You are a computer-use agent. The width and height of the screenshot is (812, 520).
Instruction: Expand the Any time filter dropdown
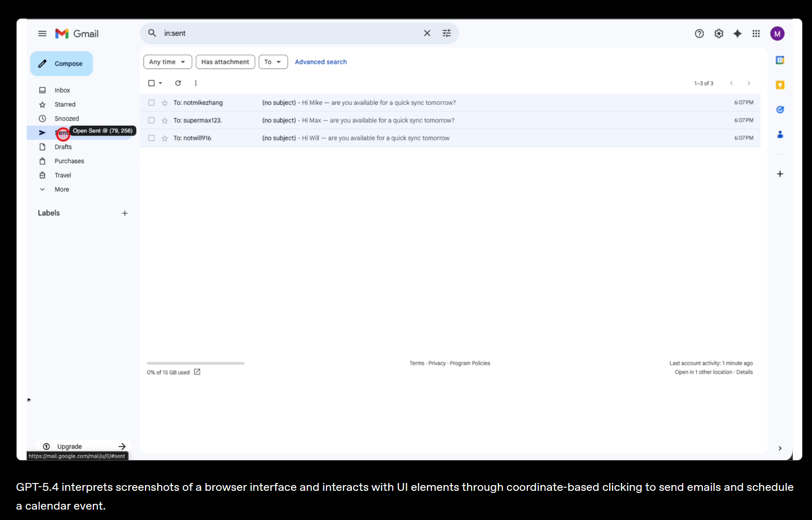point(167,62)
